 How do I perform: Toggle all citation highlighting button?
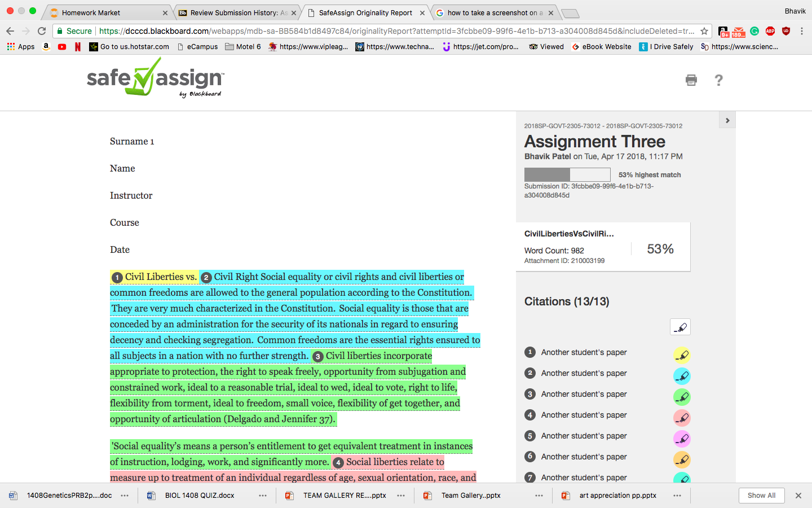click(x=680, y=327)
